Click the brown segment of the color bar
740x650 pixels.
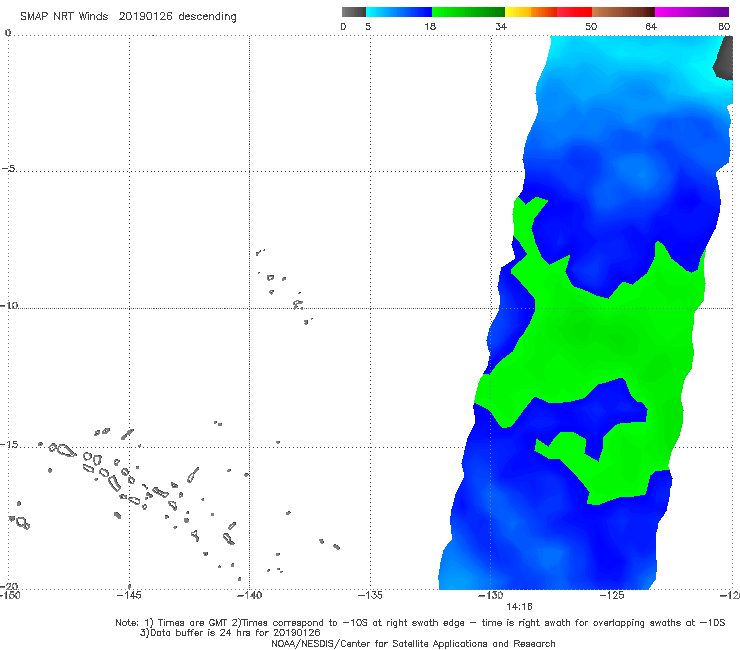click(623, 12)
